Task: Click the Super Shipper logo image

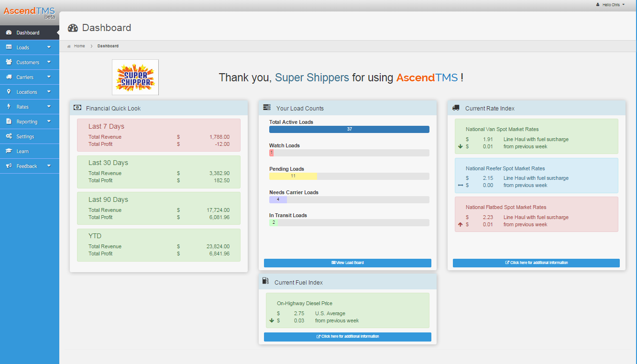Action: click(x=135, y=77)
